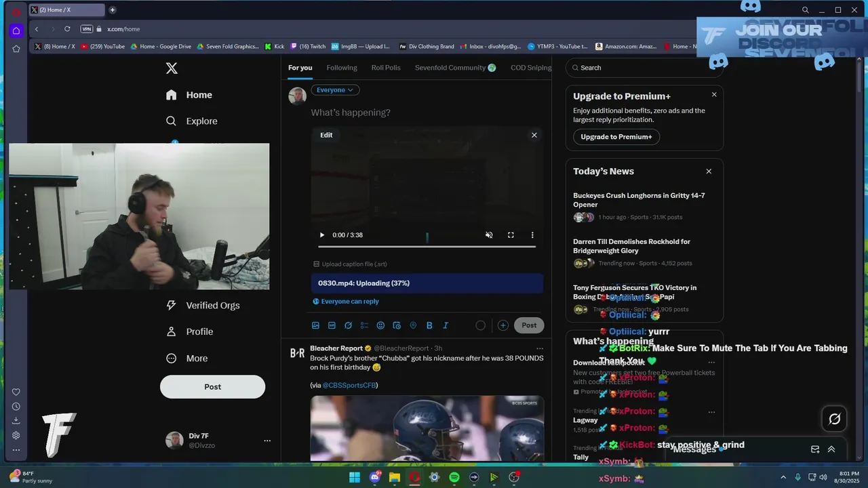Show hidden system tray icons
This screenshot has width=868, height=488.
(x=783, y=478)
